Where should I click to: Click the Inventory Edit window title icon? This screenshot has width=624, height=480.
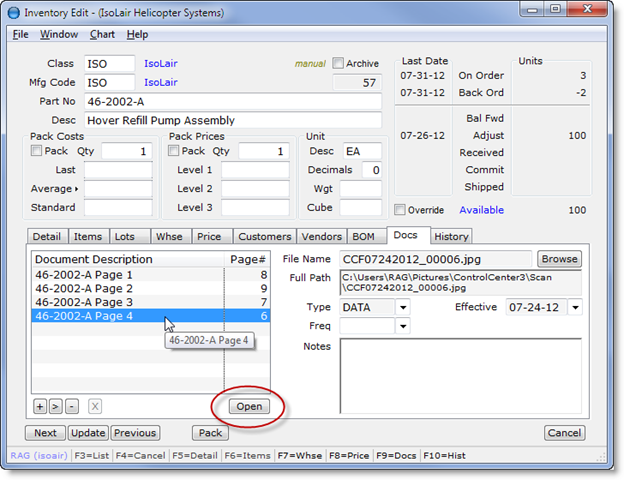click(x=12, y=11)
